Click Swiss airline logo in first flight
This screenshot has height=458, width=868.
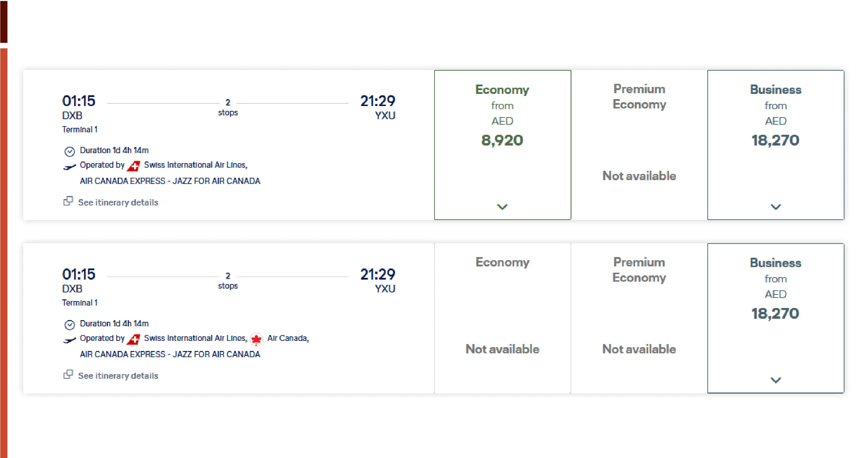point(134,166)
